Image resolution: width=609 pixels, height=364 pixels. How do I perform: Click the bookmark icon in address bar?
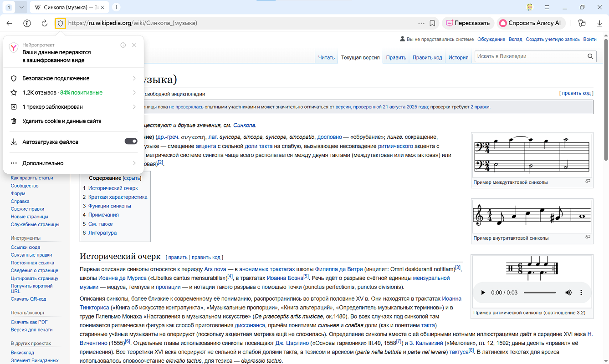(x=432, y=23)
